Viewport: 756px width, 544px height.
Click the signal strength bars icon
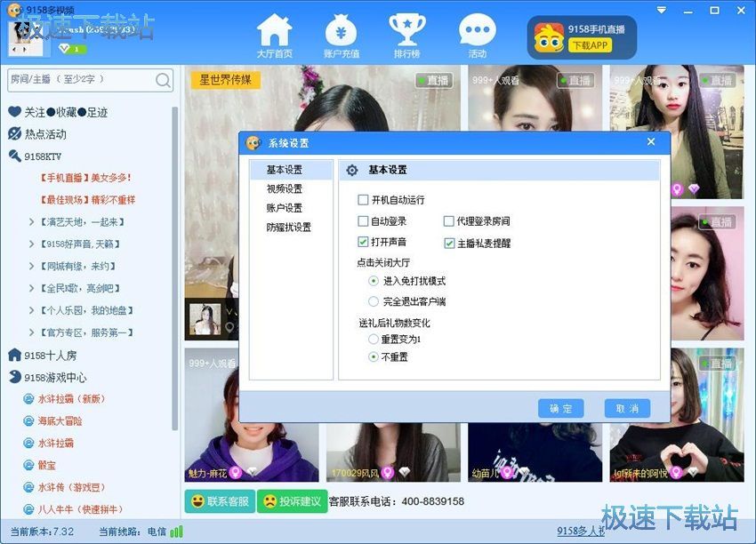click(x=176, y=532)
